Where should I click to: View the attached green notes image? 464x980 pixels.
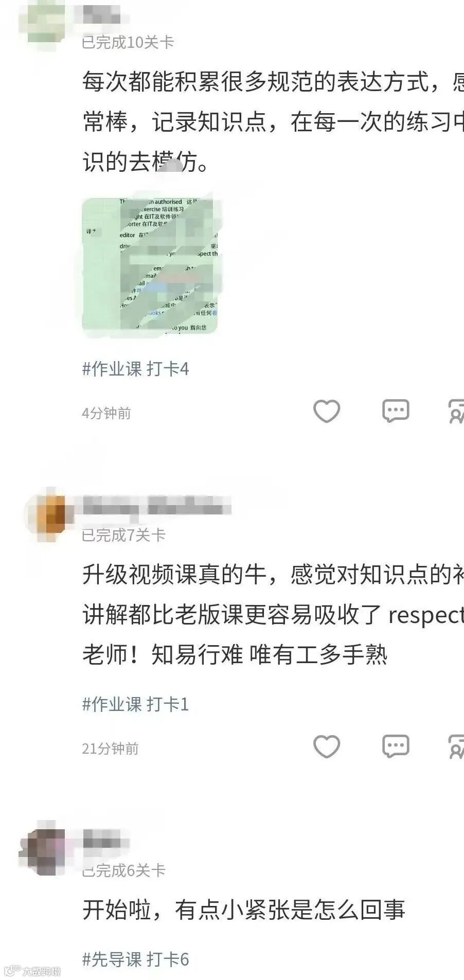click(151, 266)
